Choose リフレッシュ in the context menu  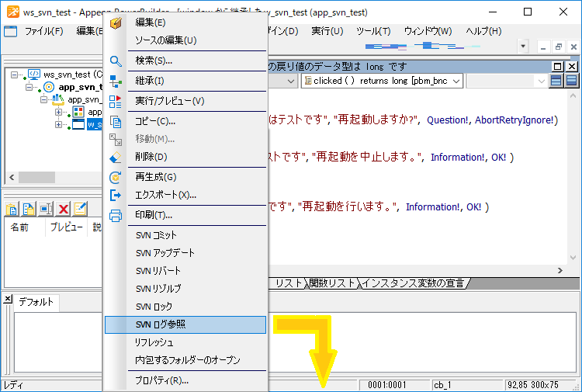pos(185,342)
